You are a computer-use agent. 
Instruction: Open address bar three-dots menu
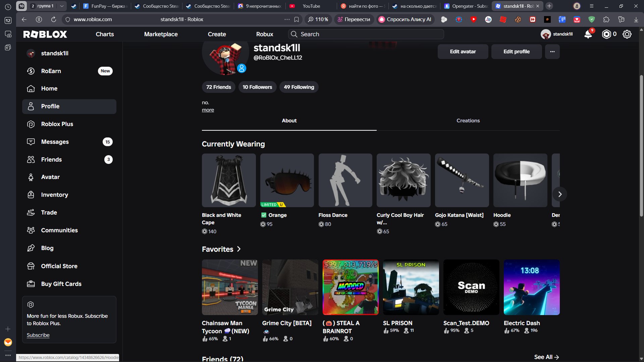coord(287,19)
